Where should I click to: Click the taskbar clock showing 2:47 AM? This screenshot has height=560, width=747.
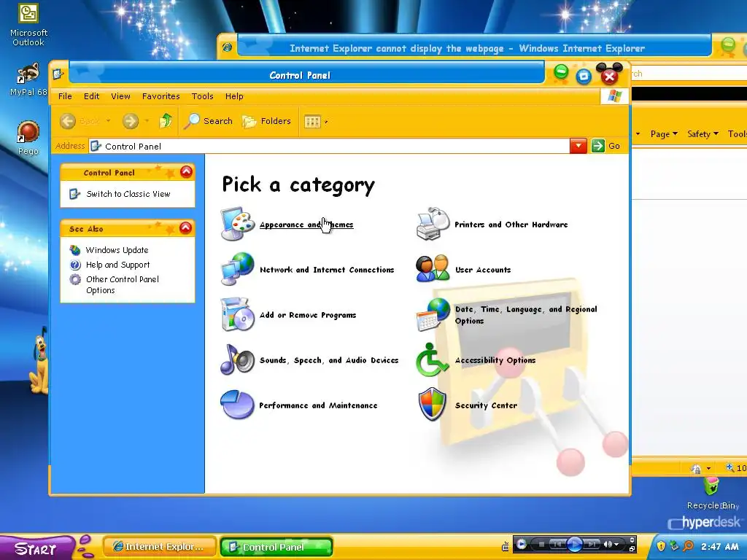click(719, 546)
